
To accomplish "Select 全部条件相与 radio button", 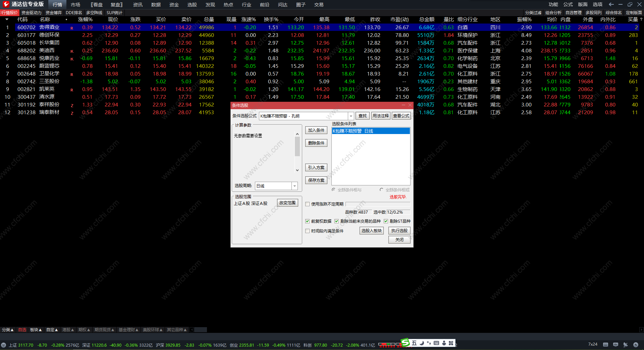I will coord(333,190).
